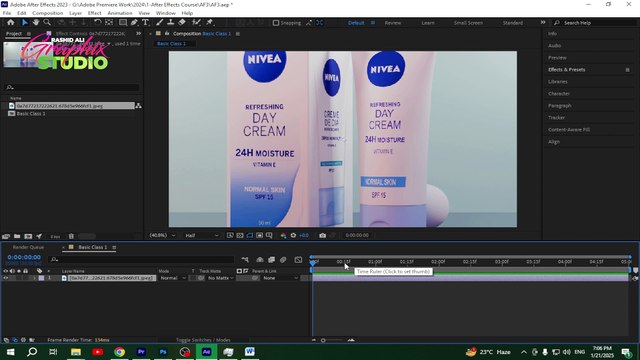Screen dimensions: 640x360
Task: Open the Composition menu
Action: [48, 13]
